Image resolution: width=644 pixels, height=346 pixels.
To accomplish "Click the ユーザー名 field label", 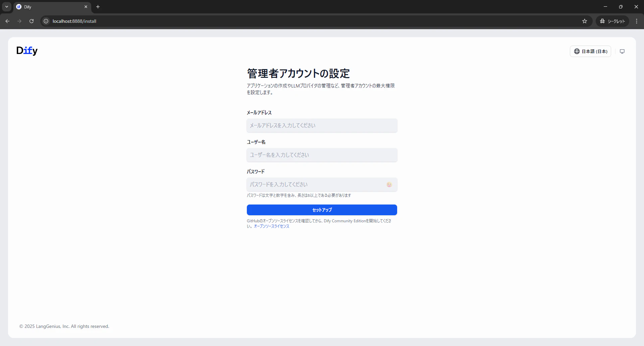I will (x=256, y=142).
